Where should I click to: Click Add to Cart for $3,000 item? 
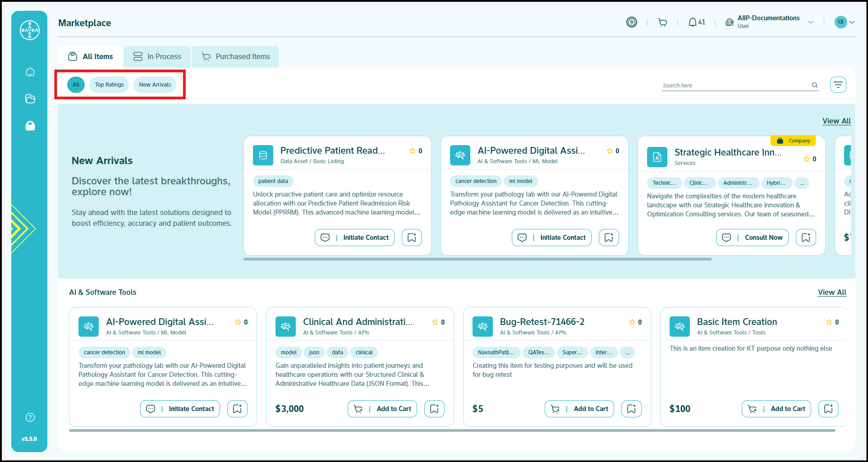(x=382, y=409)
